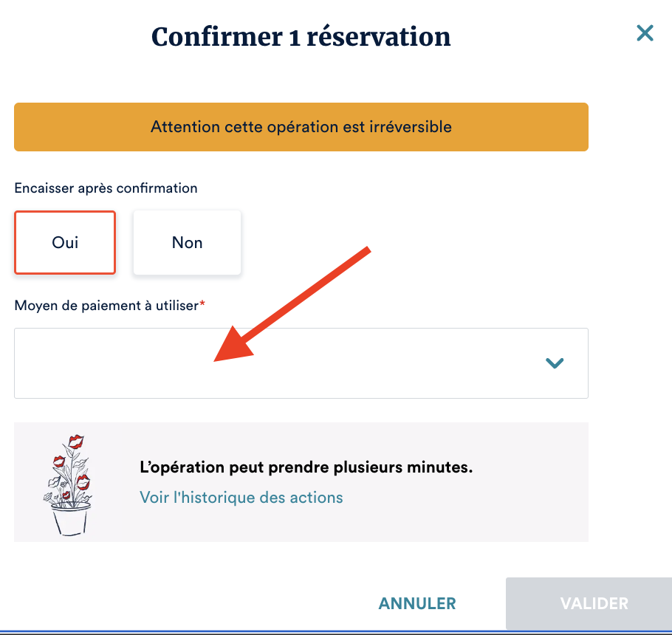Click the red lip flower at top of bouquet
672x635 pixels.
click(75, 442)
